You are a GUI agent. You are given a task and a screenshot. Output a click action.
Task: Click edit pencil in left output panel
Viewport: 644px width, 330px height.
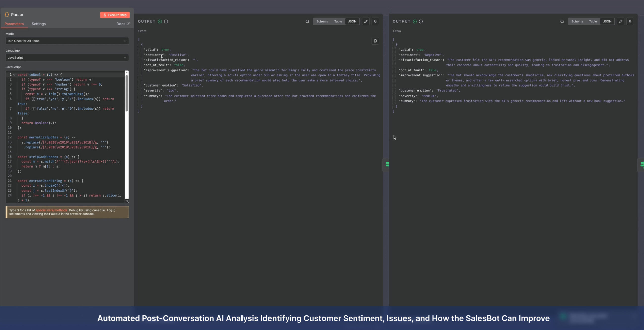[x=366, y=21]
